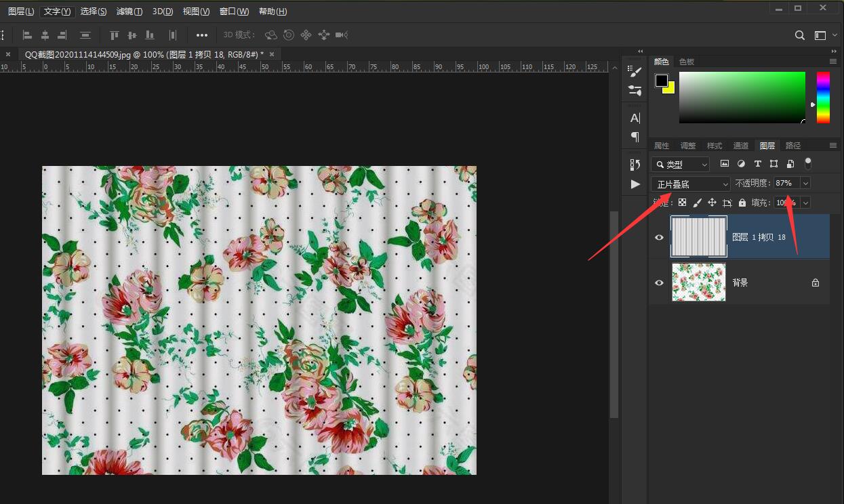Collapse the icon strip panel double arrows
The image size is (844, 504).
pyautogui.click(x=641, y=51)
